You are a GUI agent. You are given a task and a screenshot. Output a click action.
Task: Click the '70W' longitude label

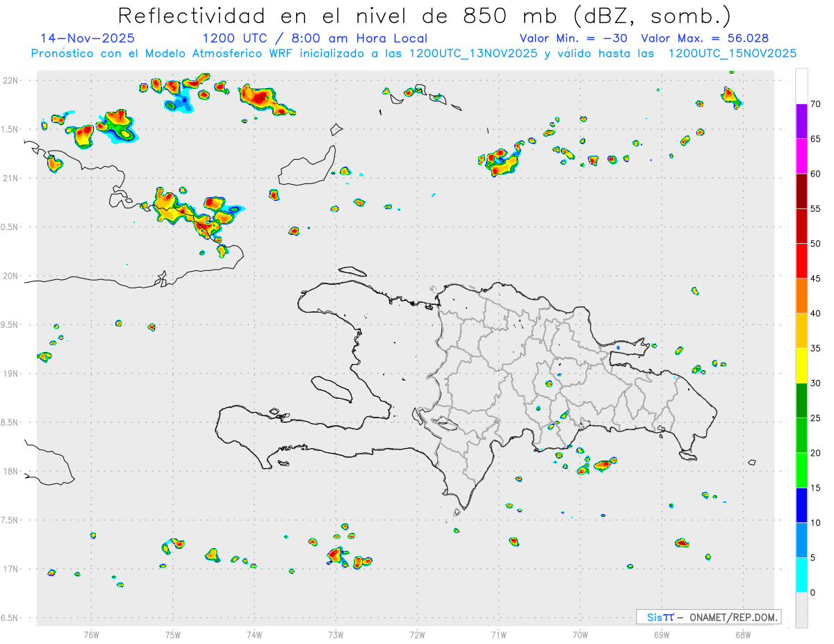point(580,634)
